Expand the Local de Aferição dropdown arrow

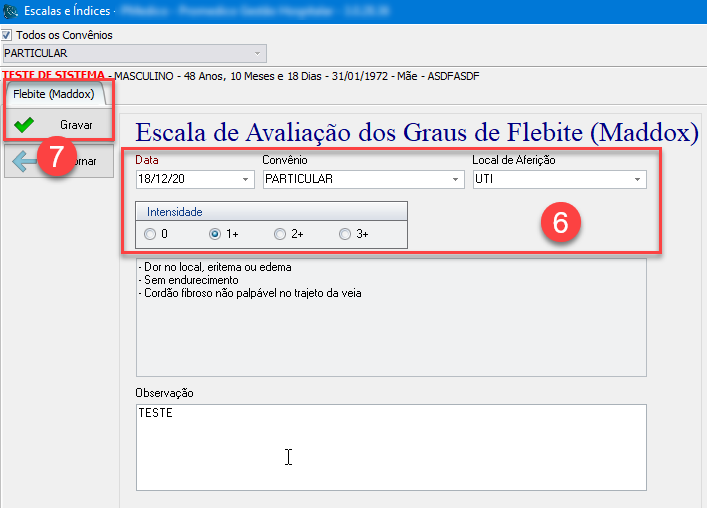637,180
